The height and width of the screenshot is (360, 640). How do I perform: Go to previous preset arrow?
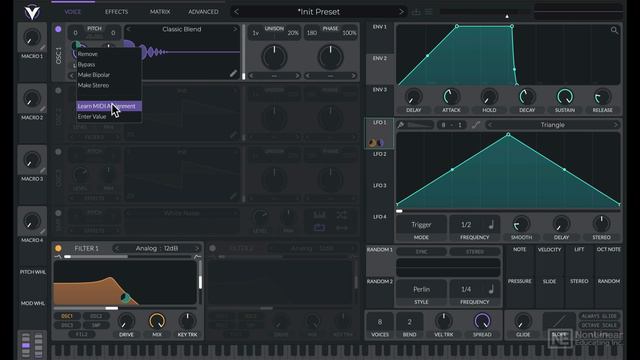(236, 12)
